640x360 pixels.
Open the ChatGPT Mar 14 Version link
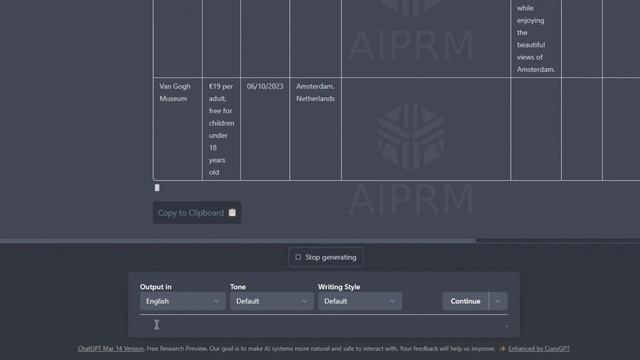coord(111,349)
